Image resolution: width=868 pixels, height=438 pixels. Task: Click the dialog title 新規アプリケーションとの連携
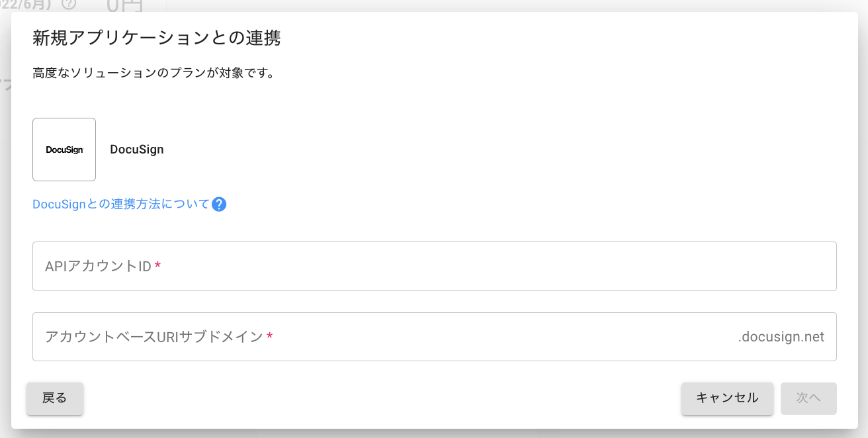pyautogui.click(x=157, y=38)
